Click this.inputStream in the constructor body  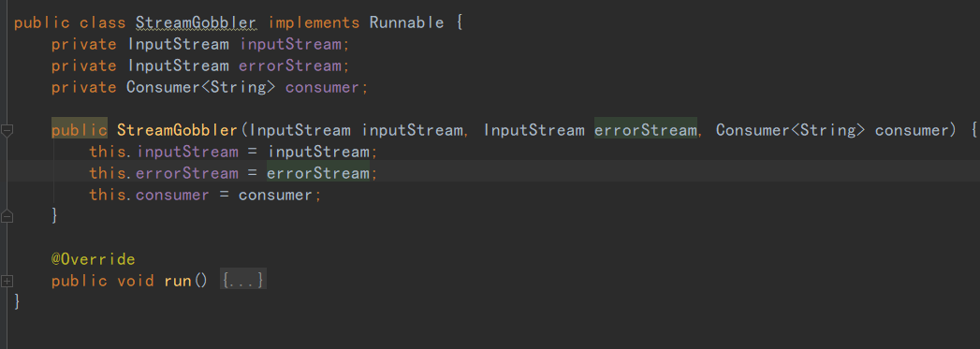pos(163,152)
